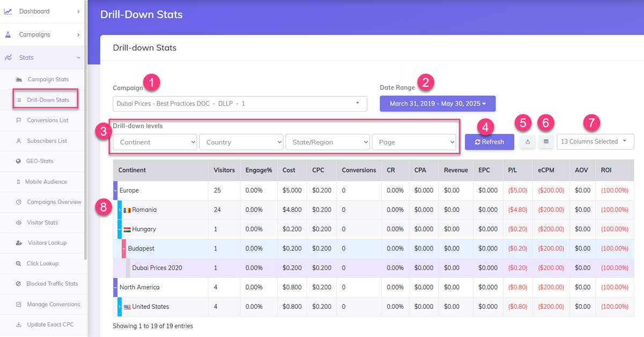Image resolution: width=644 pixels, height=337 pixels.
Task: Click the export icon button beside Refresh
Action: tap(527, 142)
